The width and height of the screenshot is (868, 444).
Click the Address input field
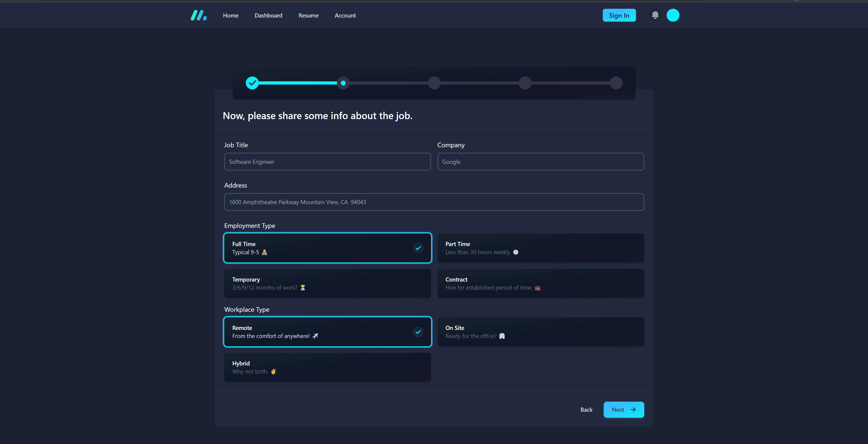pos(434,202)
